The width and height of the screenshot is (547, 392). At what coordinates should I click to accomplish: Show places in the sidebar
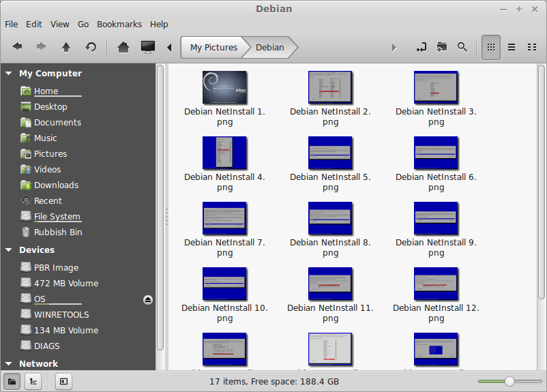click(12, 382)
